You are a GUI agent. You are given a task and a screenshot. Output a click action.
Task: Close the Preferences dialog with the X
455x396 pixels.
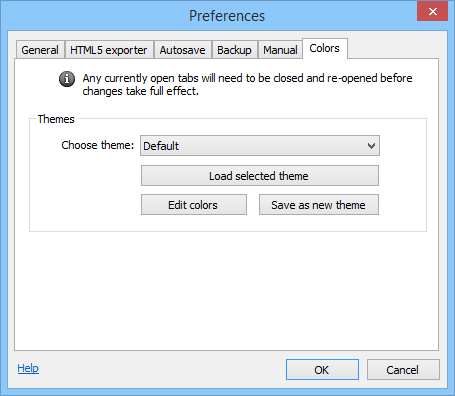click(432, 12)
